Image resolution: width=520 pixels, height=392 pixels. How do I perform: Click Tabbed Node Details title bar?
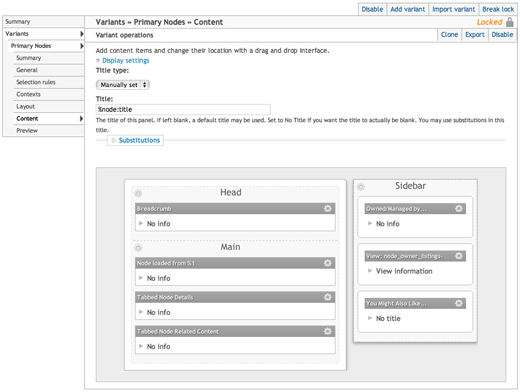(x=235, y=297)
